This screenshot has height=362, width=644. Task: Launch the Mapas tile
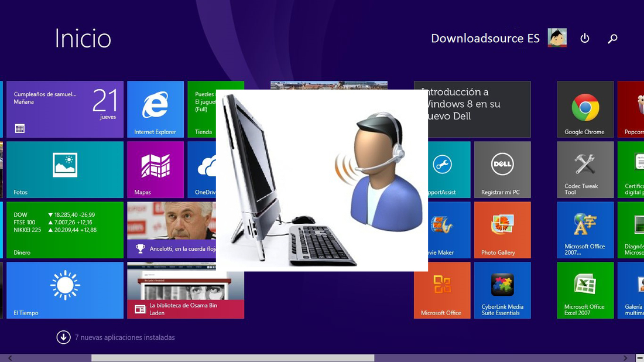155,170
